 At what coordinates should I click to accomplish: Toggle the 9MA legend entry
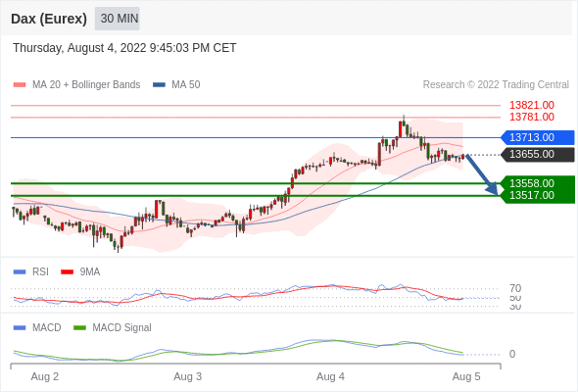pos(80,271)
